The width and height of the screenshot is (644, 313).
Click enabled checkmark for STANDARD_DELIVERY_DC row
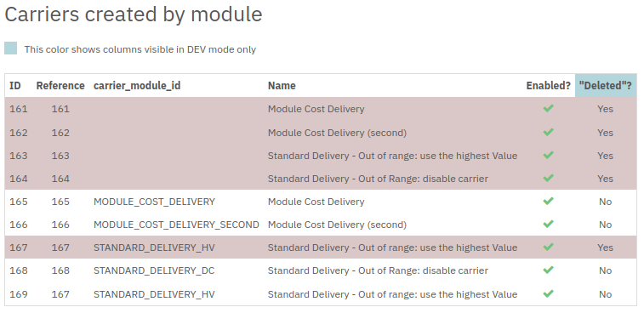click(x=548, y=270)
